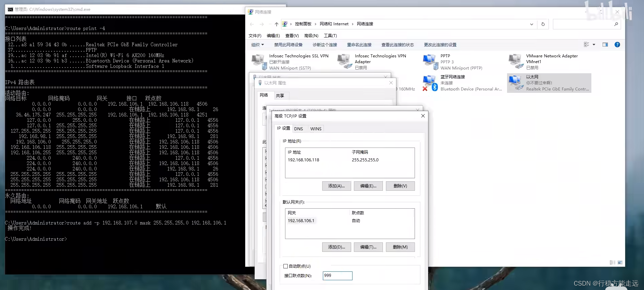The image size is (644, 290).
Task: Open the Edit menu
Action: tap(273, 36)
